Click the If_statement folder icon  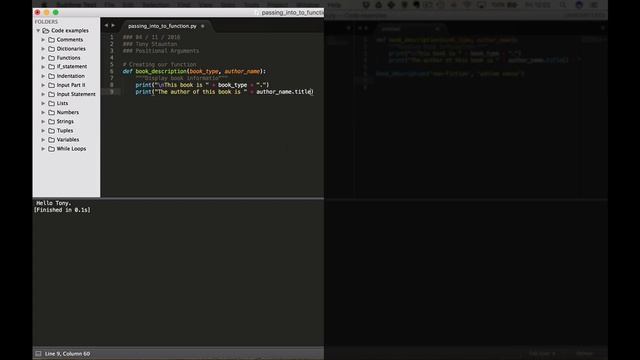coord(51,67)
